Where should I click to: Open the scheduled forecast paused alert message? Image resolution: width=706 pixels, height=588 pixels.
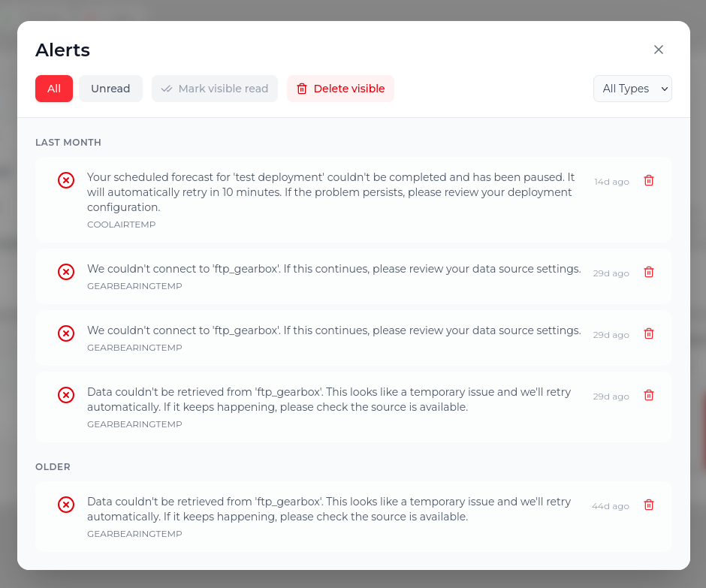pyautogui.click(x=331, y=192)
